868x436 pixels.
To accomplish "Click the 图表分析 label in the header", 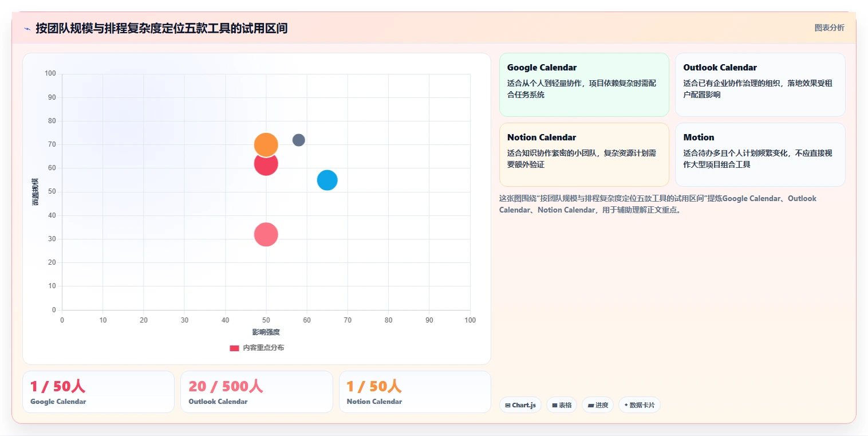I will coord(829,28).
